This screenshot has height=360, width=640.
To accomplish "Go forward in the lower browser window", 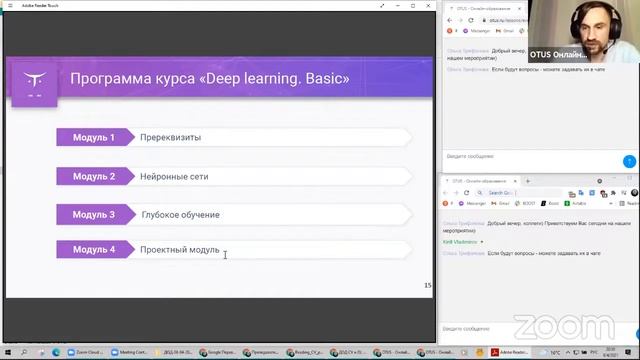I will tap(456, 193).
